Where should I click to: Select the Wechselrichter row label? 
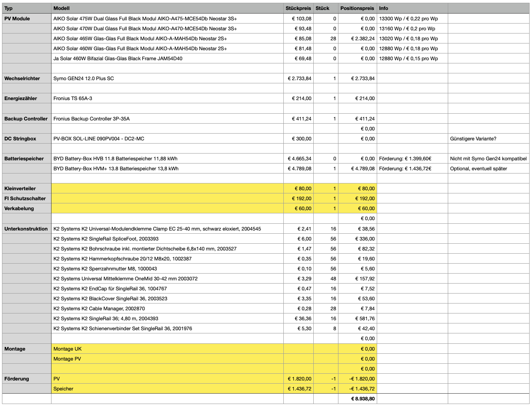[27, 79]
